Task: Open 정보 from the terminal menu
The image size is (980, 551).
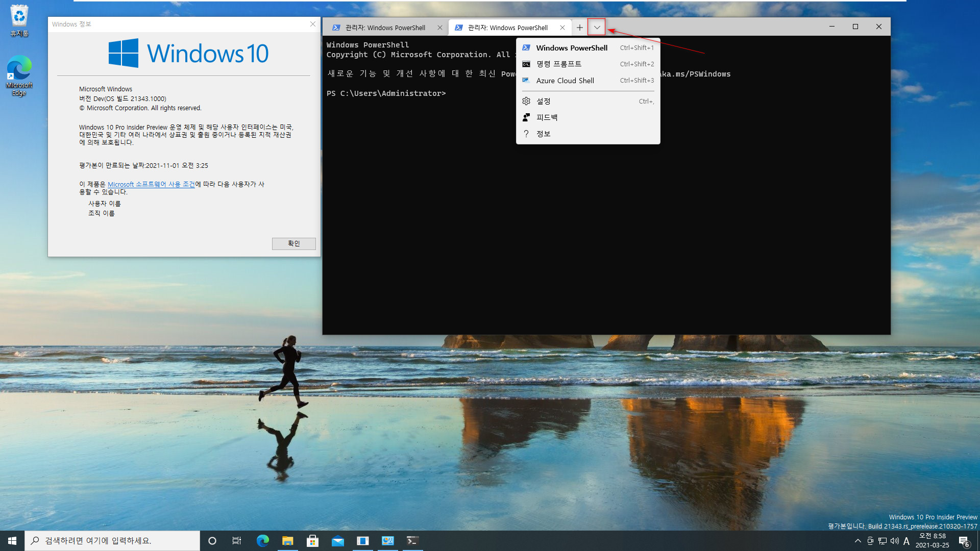Action: (588, 134)
